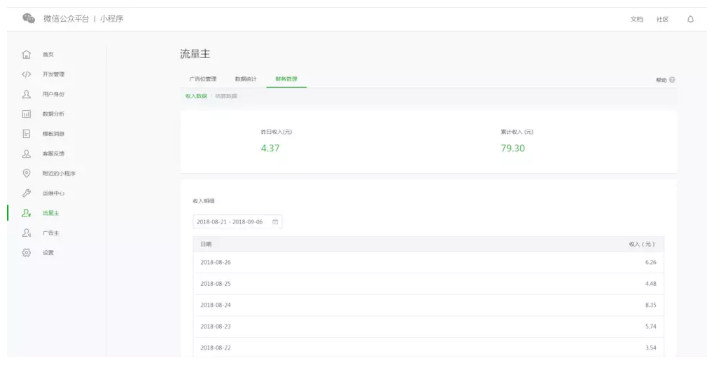Screen dimensions: 720x376
Task: Select the 收入数据 sub-tab
Action: coord(196,96)
